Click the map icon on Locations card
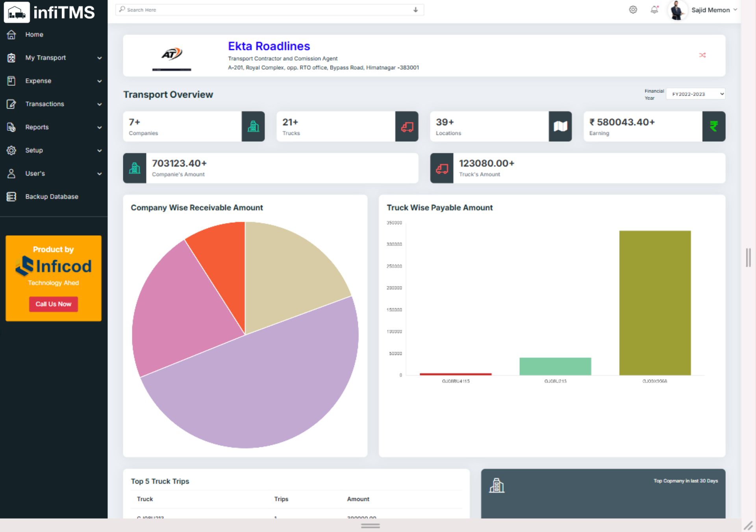The image size is (756, 532). (x=560, y=126)
